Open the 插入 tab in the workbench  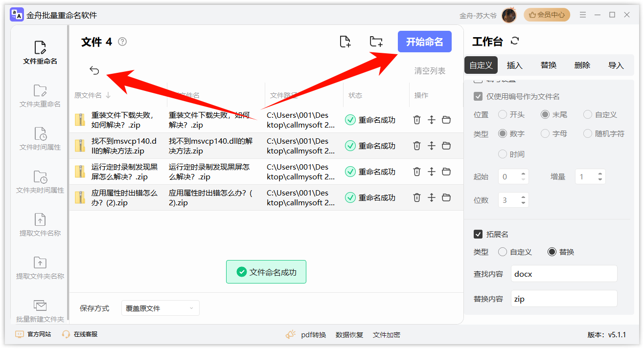coord(514,65)
